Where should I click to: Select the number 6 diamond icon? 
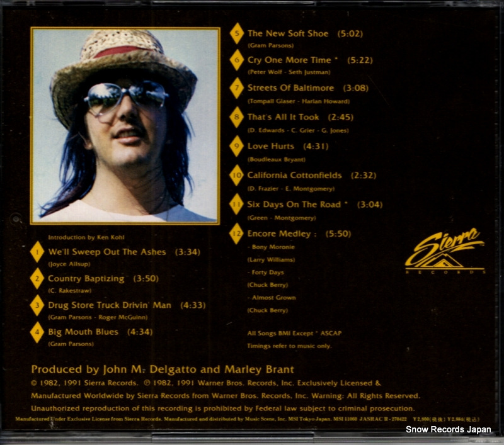(x=237, y=61)
